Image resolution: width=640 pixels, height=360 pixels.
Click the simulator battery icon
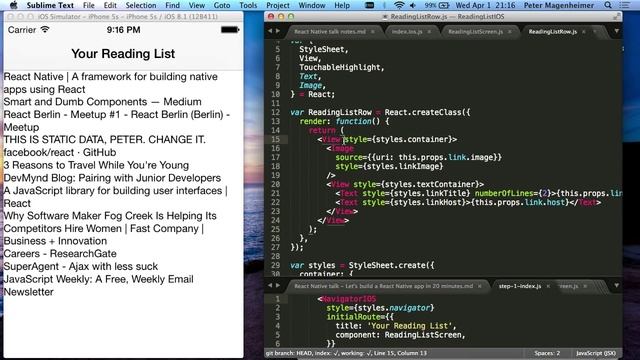[230, 29]
